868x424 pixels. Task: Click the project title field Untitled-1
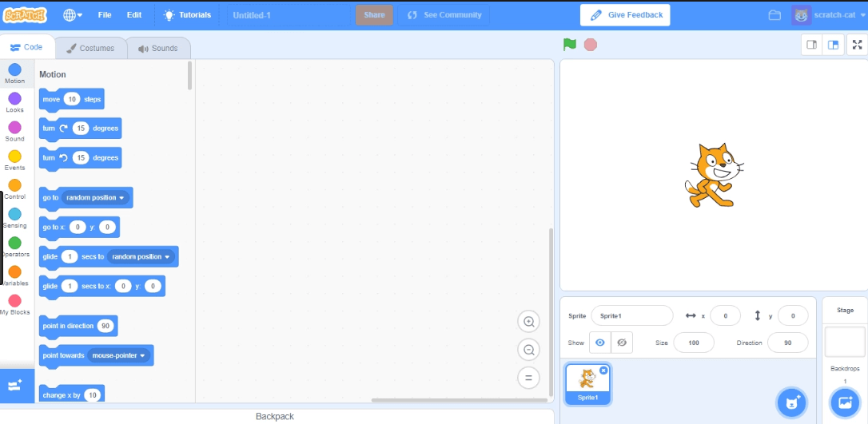pos(289,15)
